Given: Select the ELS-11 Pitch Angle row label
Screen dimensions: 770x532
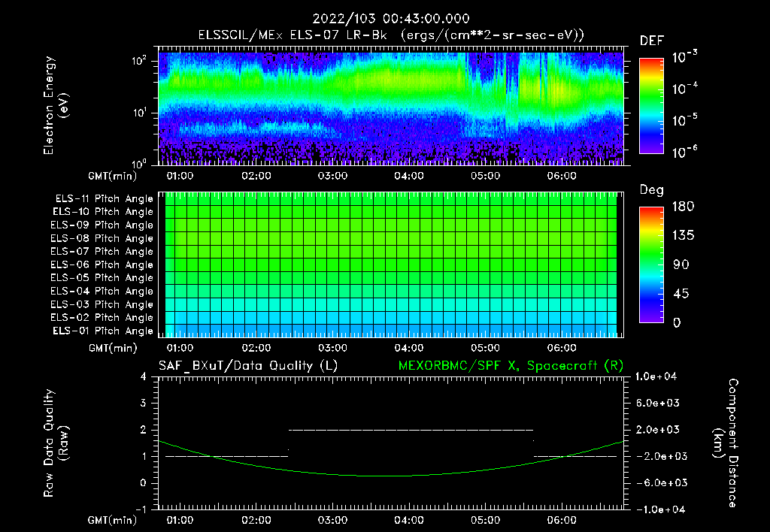Looking at the screenshot, I should click(104, 199).
